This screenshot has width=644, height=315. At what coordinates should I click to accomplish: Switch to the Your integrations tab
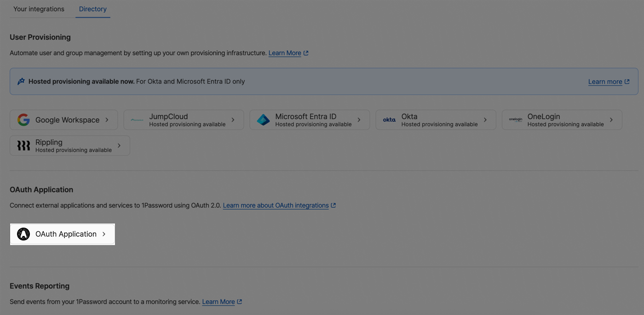click(x=39, y=8)
